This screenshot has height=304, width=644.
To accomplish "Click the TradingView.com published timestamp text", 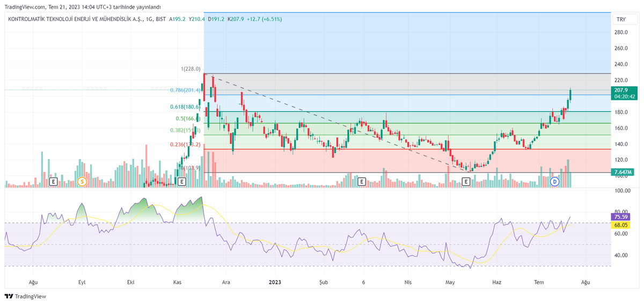I will pyautogui.click(x=82, y=7).
